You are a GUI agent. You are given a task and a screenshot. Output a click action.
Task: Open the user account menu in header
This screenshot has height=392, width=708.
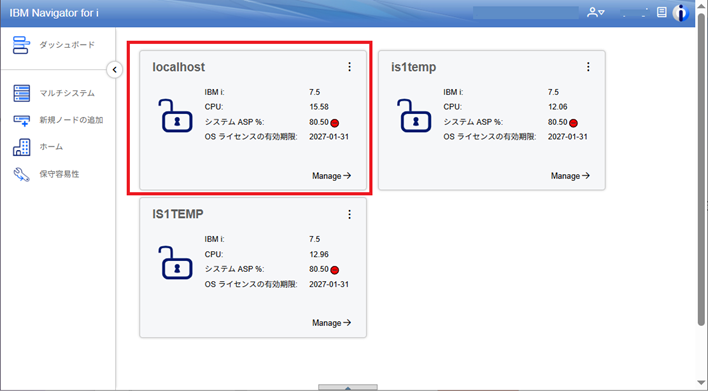coord(596,13)
